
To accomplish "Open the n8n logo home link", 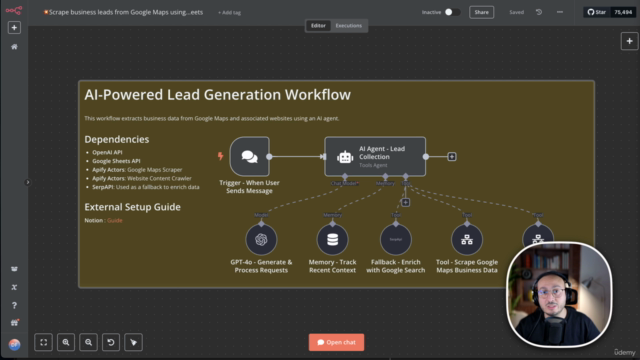I will click(x=14, y=10).
